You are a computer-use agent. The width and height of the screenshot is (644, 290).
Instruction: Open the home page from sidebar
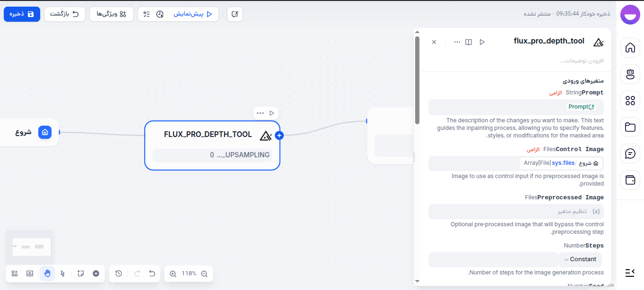[630, 48]
